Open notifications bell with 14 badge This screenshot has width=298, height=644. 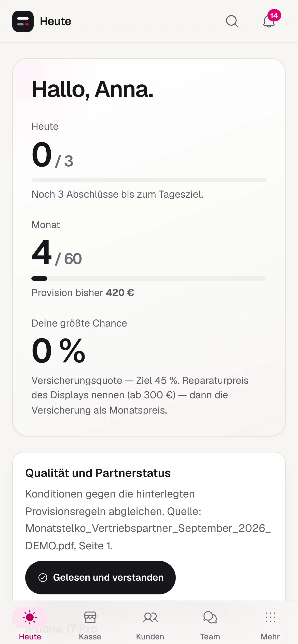(x=270, y=20)
